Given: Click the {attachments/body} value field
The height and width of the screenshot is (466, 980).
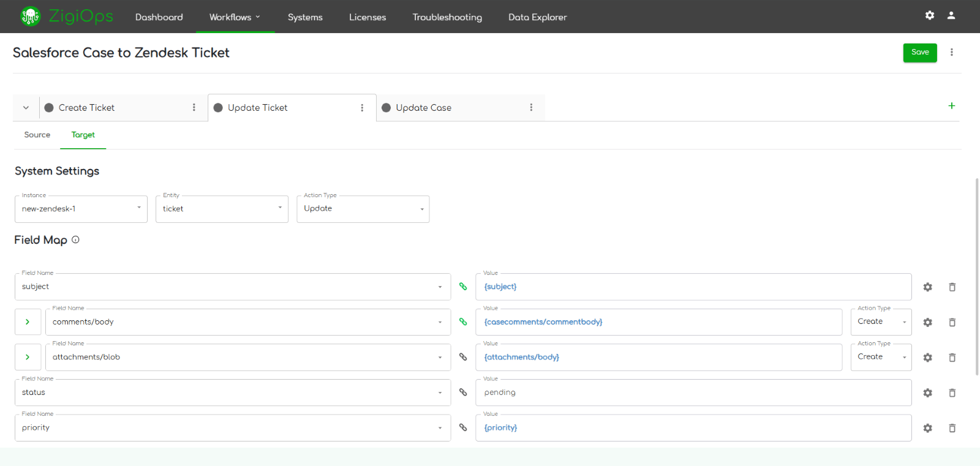Looking at the screenshot, I should [x=659, y=357].
